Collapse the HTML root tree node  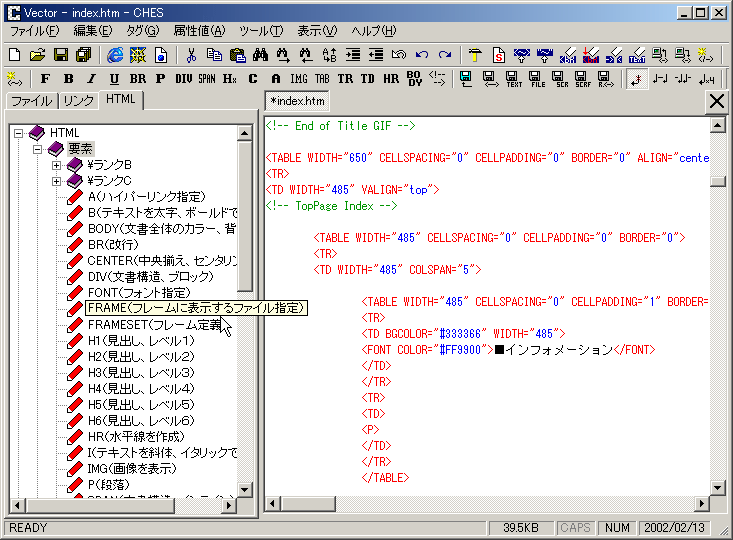point(19,134)
